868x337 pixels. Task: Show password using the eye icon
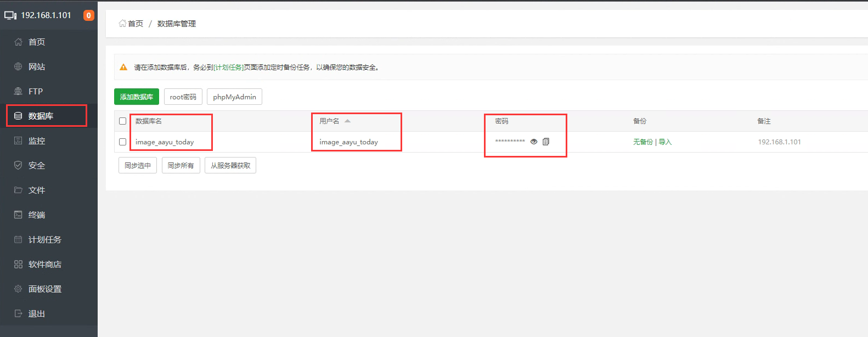(x=534, y=142)
